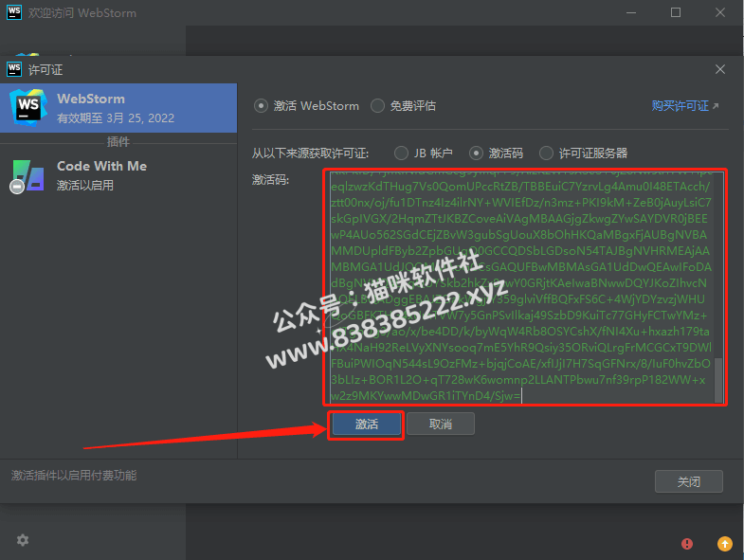The image size is (744, 560).
Task: Minimize the WebStorm welcome window
Action: (631, 12)
